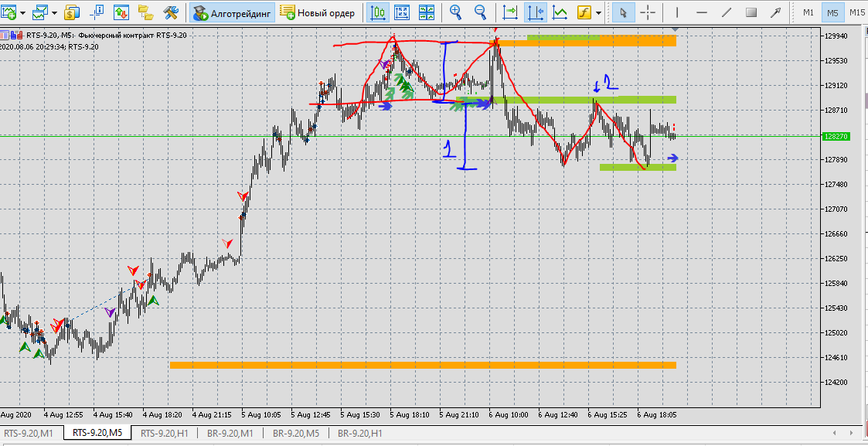Click the 124610 price scale label
Image resolution: width=868 pixels, height=446 pixels.
point(836,358)
